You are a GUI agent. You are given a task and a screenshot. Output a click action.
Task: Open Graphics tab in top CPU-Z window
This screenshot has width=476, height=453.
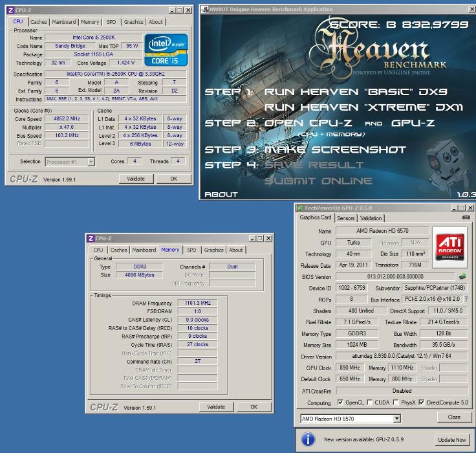133,22
